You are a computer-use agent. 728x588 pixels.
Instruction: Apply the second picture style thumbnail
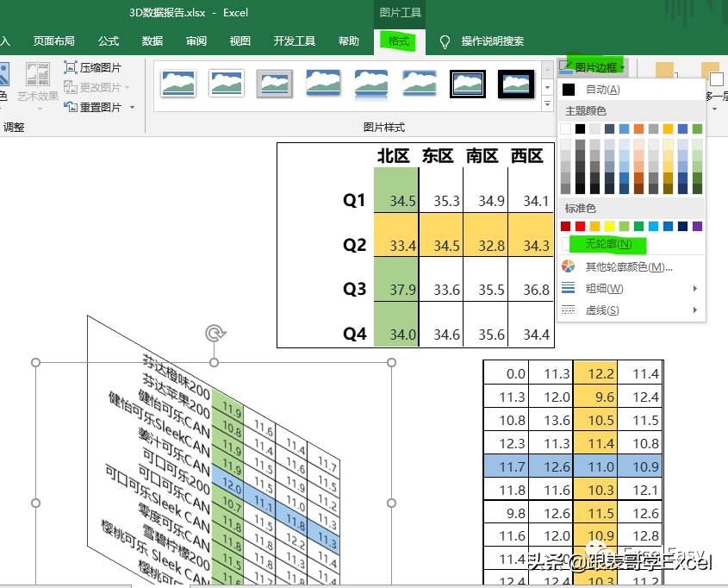point(226,84)
